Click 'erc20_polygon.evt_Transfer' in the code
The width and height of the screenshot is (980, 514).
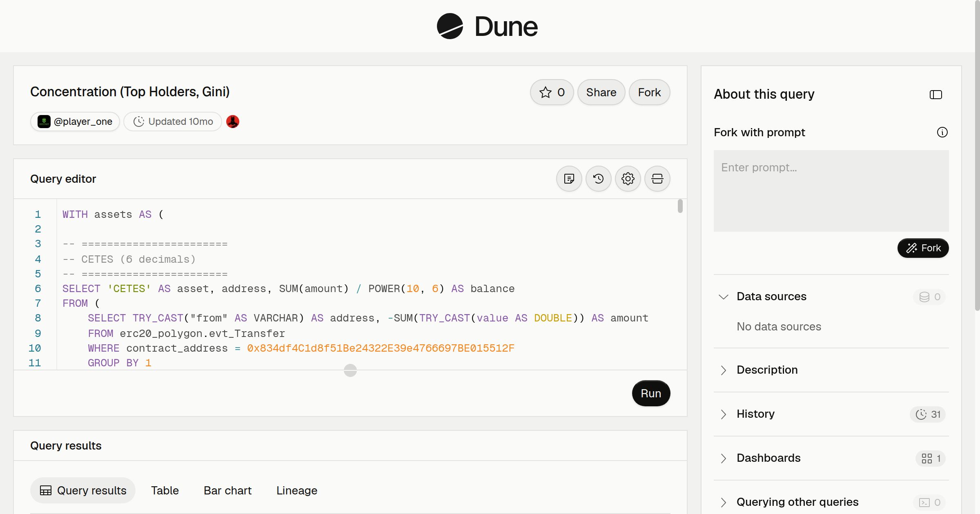pos(203,334)
